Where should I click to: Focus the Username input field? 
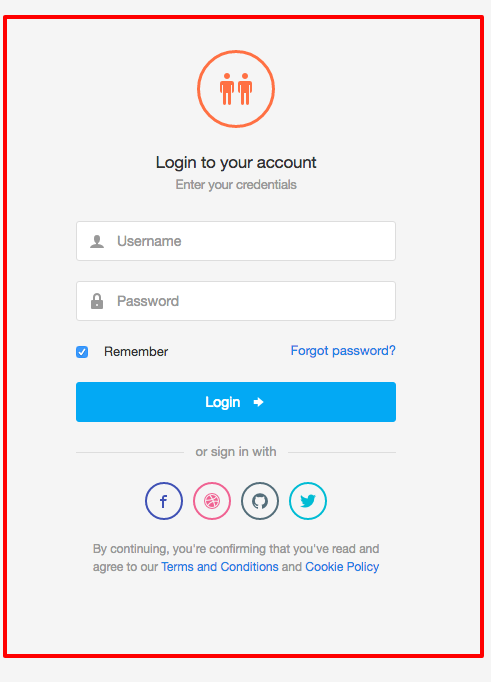(236, 241)
